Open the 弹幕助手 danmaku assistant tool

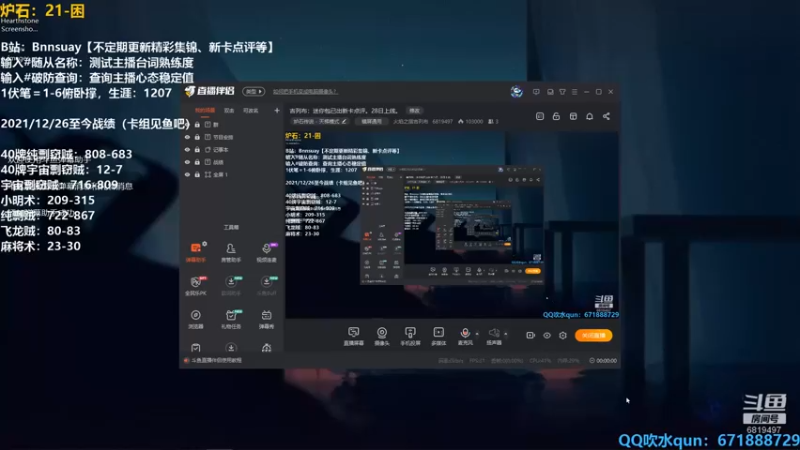click(195, 252)
